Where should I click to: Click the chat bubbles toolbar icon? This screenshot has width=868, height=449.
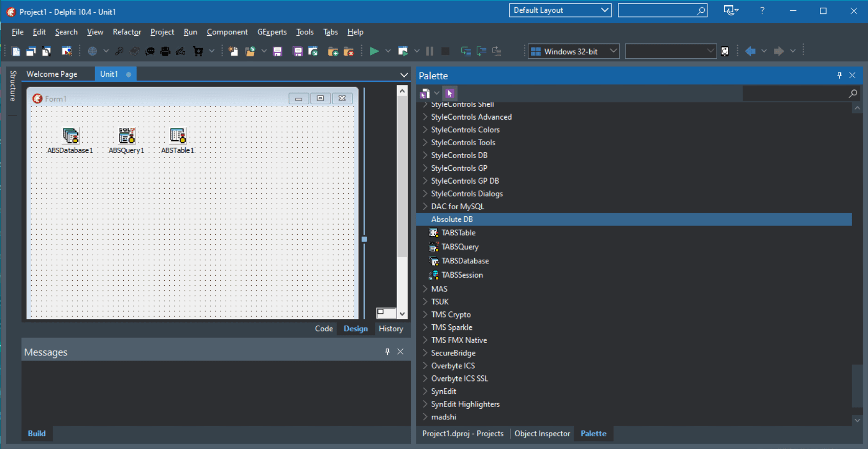click(150, 51)
